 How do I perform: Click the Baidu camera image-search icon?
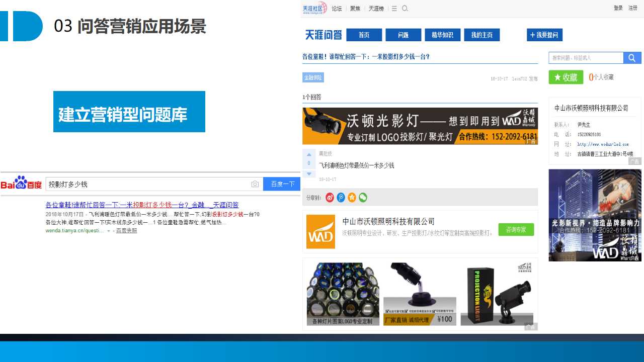coord(255,184)
